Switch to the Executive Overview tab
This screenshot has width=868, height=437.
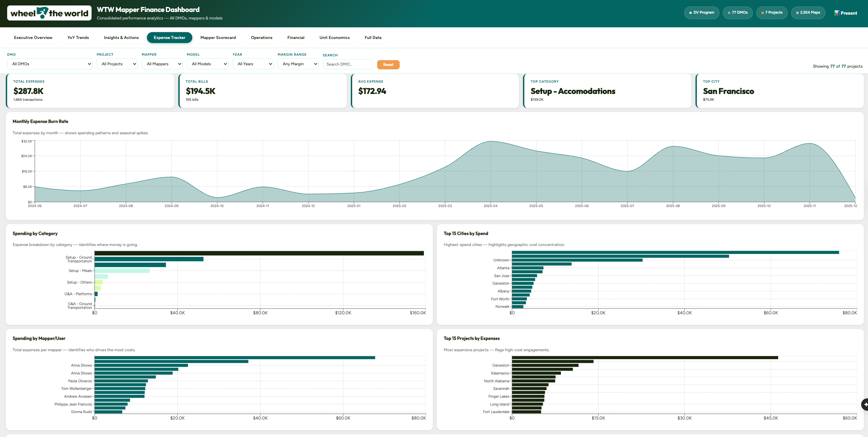click(x=33, y=38)
